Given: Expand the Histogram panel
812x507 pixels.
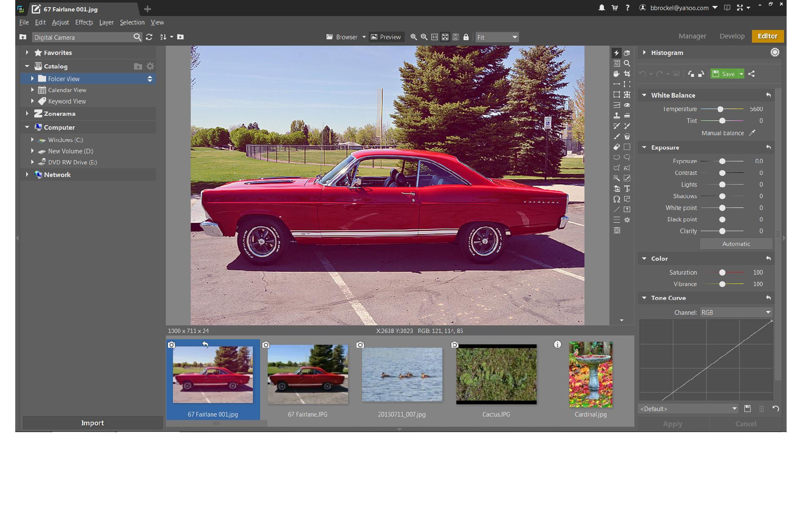Looking at the screenshot, I should pos(644,52).
